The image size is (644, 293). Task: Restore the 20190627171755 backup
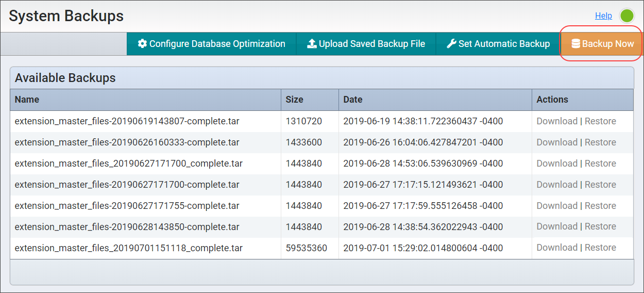click(x=600, y=206)
